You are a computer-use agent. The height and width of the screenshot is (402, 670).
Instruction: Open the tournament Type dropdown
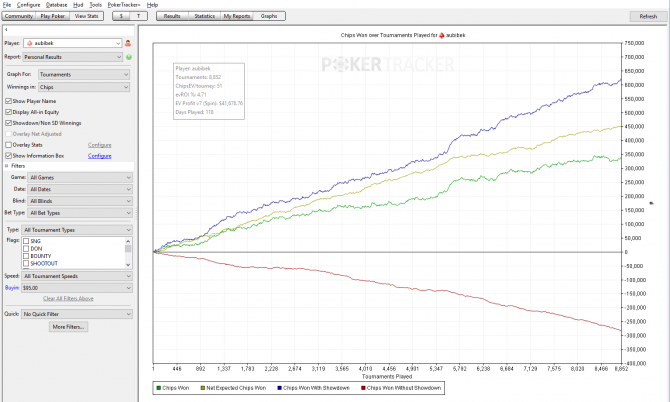[x=77, y=230]
